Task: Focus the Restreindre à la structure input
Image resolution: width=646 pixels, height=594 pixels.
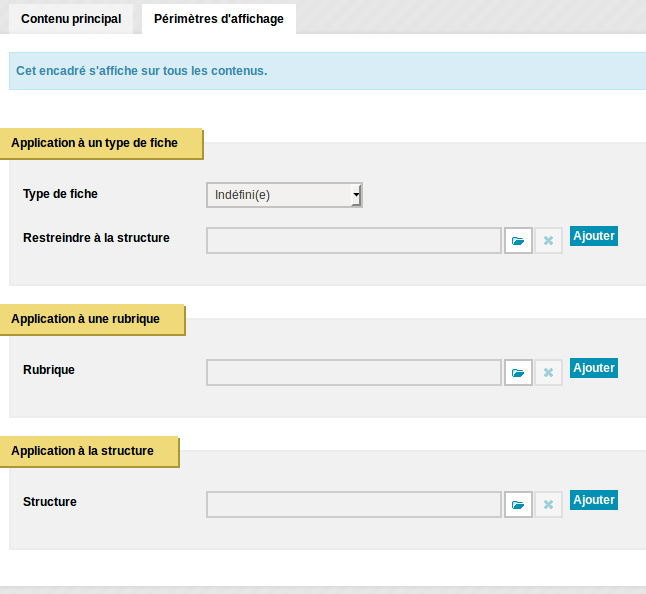Action: (x=354, y=241)
